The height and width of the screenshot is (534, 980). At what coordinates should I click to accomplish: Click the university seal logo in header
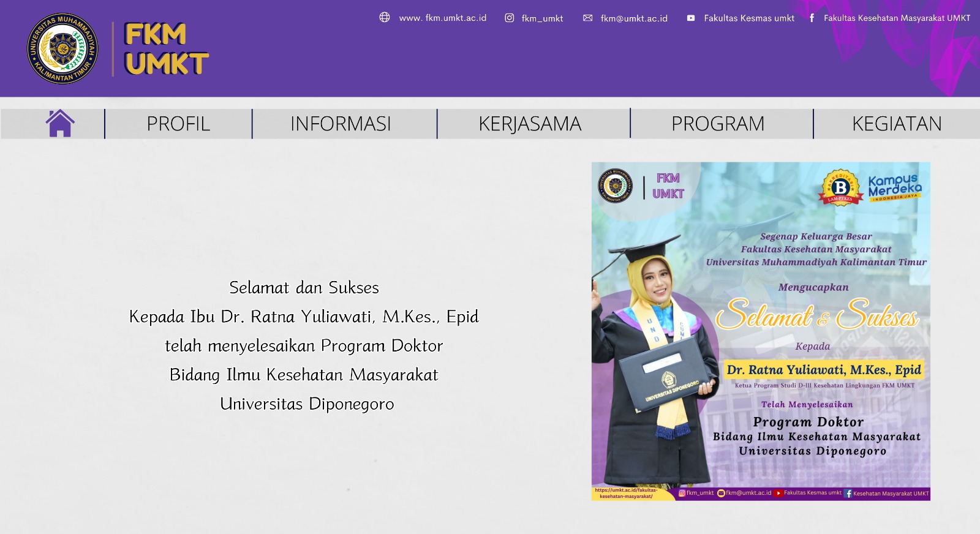pos(62,48)
